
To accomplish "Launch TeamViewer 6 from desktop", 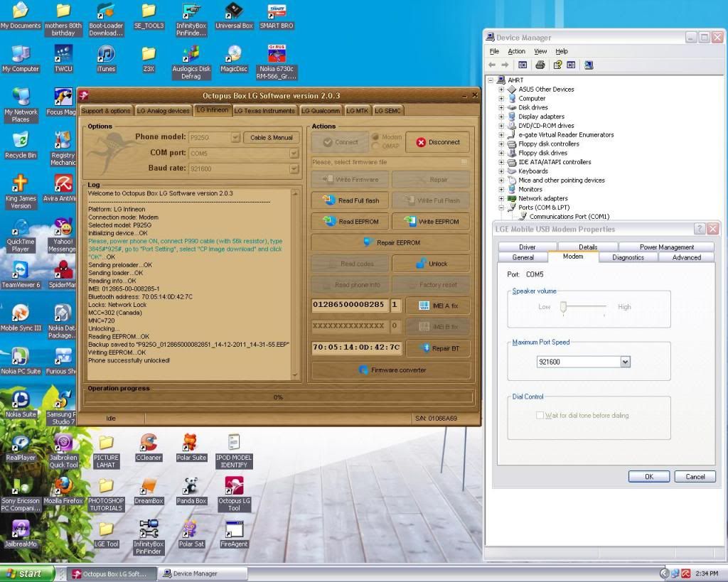I will point(21,271).
